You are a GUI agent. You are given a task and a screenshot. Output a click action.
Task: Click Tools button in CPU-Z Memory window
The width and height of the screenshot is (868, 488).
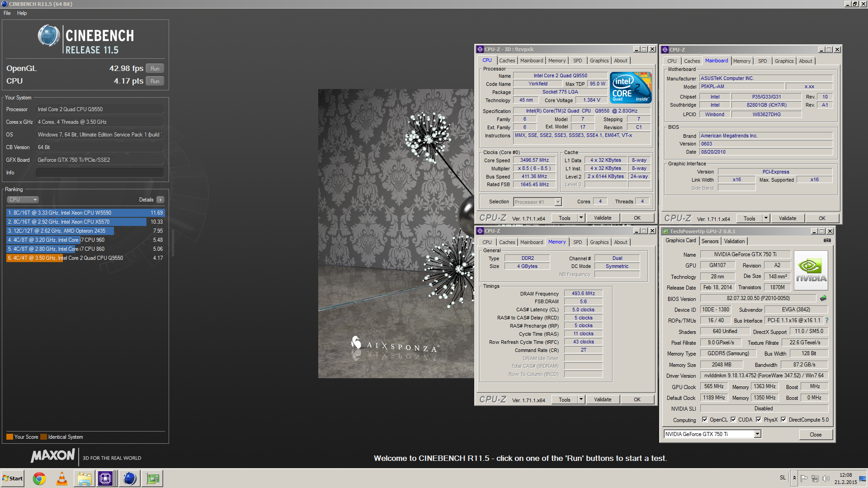565,399
